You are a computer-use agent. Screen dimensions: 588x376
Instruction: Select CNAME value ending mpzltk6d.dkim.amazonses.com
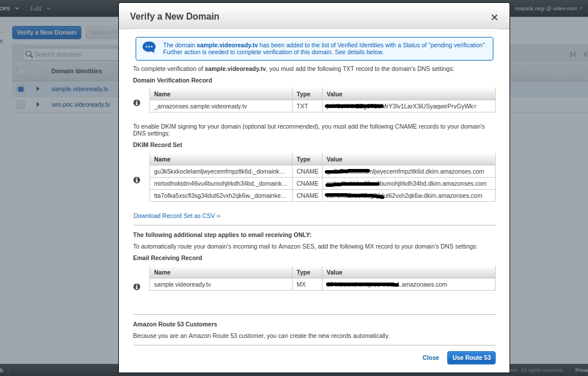click(x=409, y=171)
